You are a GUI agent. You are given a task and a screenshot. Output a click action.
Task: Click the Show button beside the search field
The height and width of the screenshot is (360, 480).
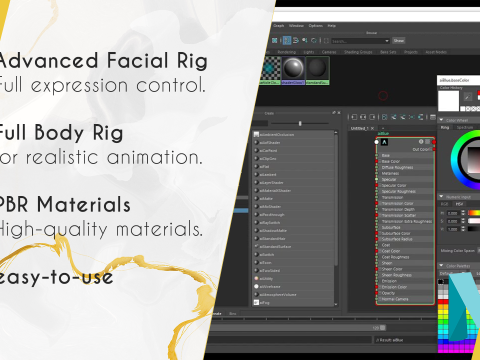[399, 41]
